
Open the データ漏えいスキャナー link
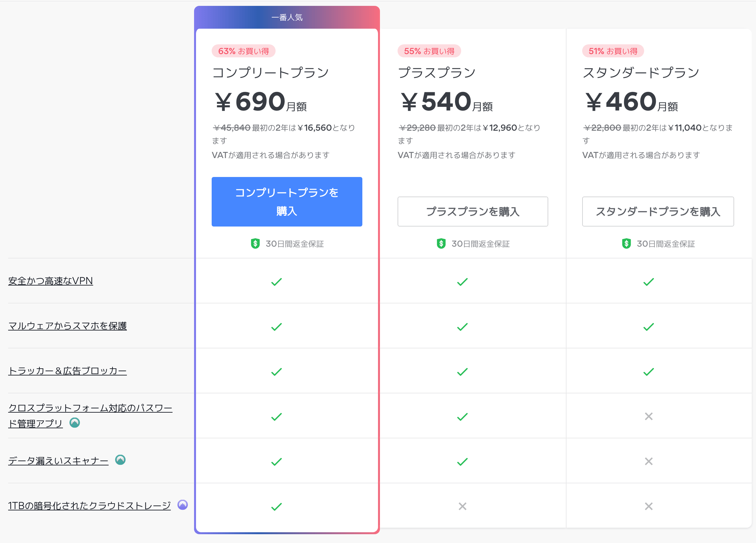[x=58, y=461]
